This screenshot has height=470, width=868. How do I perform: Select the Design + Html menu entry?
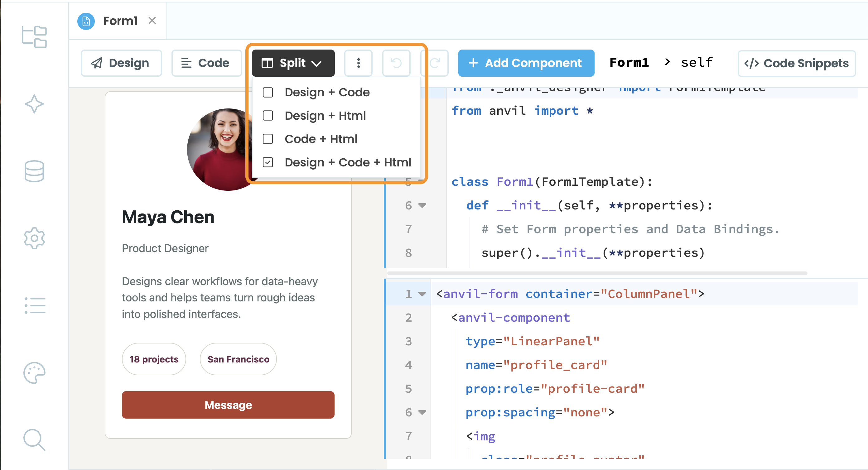pos(336,116)
